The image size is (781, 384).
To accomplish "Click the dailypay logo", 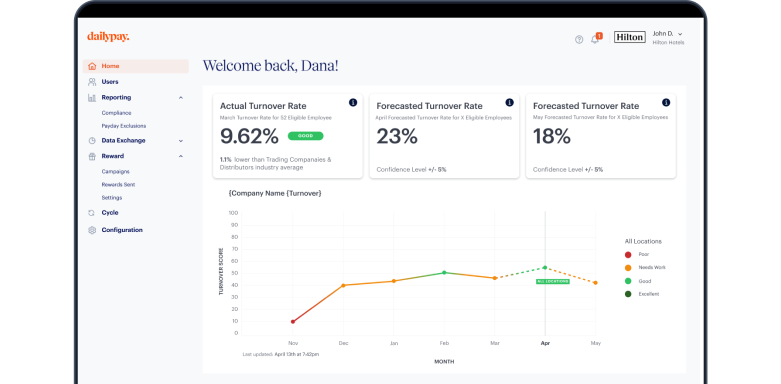I will pyautogui.click(x=108, y=37).
